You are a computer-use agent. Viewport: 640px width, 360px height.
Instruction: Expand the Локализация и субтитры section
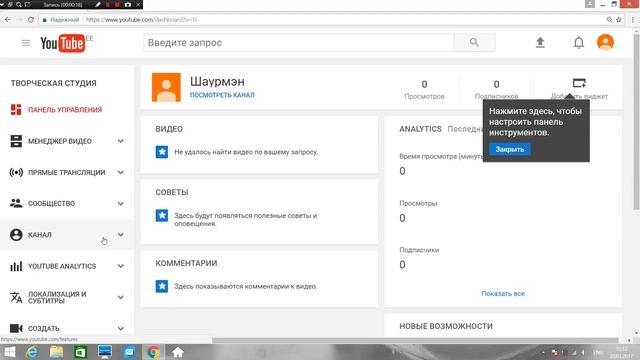click(x=120, y=298)
